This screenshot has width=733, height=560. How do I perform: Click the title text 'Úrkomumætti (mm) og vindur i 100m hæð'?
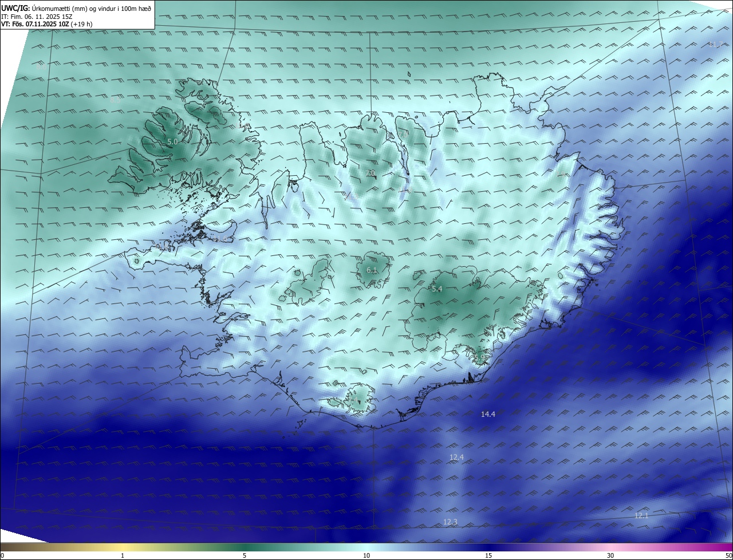coord(92,8)
